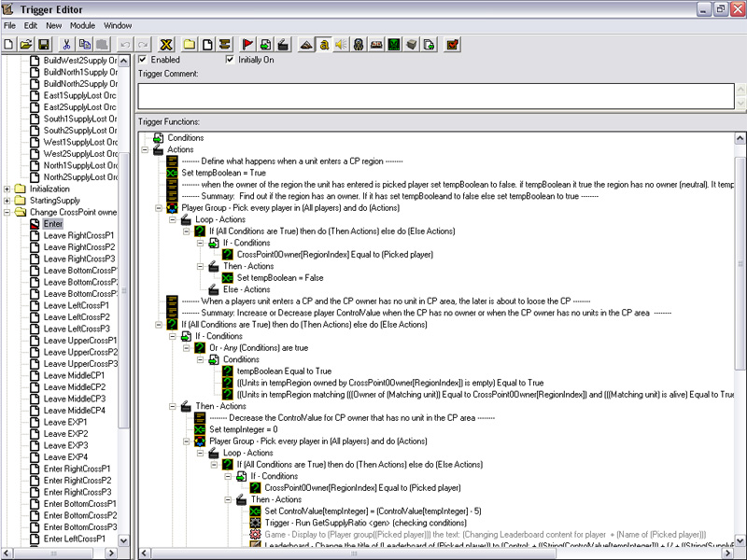Collapse Loop - Actions below Set tempInteger = 0
The image size is (747, 560).
point(201,453)
